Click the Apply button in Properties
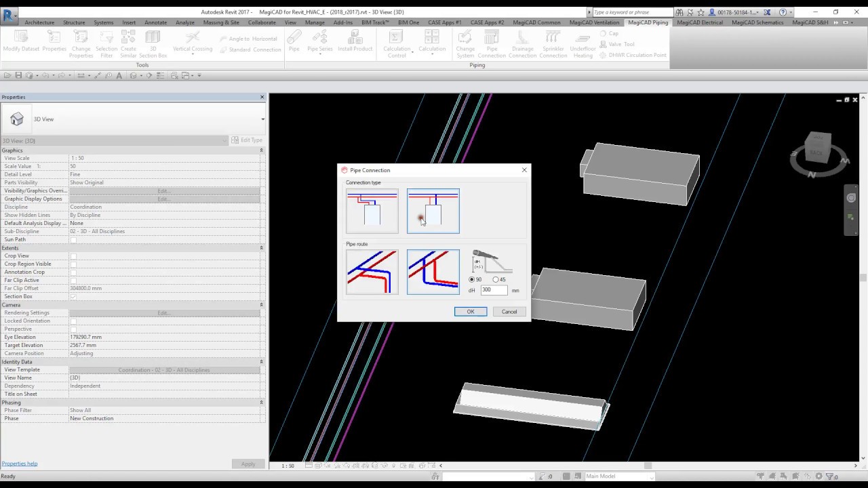 [248, 464]
